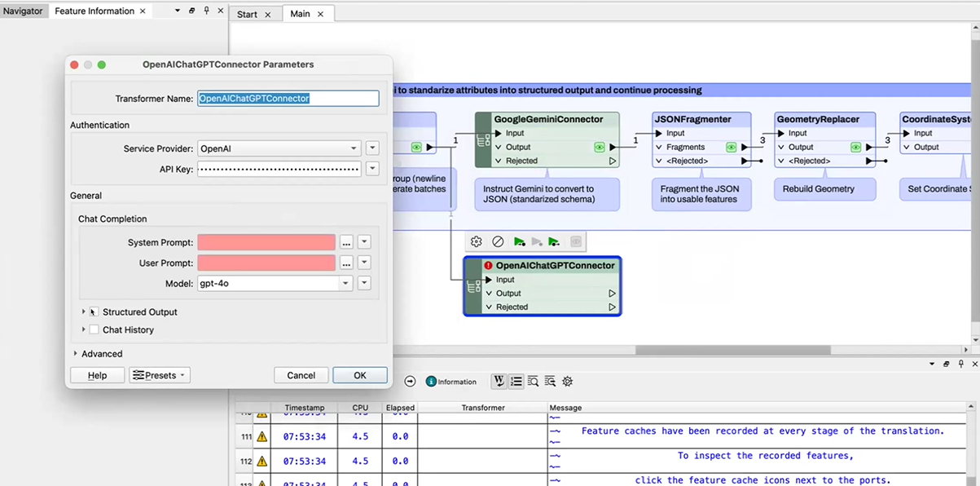Click the first green run arrow icon

(519, 242)
